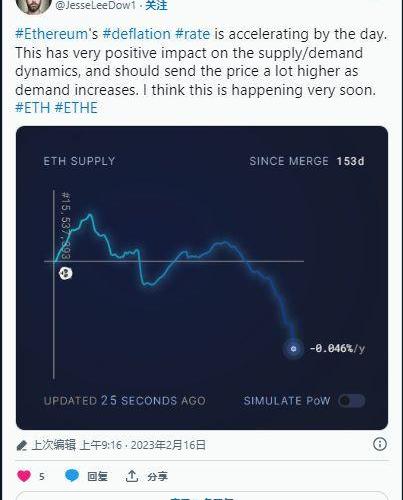403x500 pixels.
Task: Open the tweet info circle icon
Action: point(380,444)
